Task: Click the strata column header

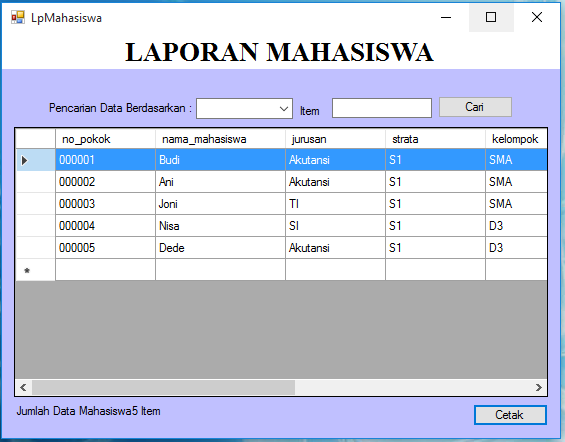Action: click(435, 139)
